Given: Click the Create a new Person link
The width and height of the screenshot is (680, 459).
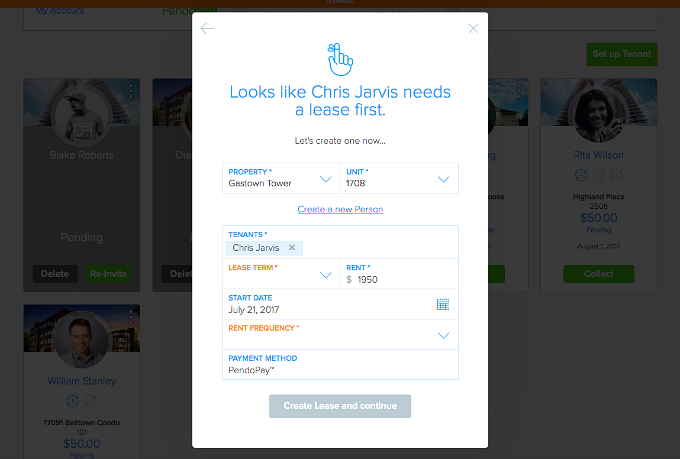Looking at the screenshot, I should click(340, 209).
